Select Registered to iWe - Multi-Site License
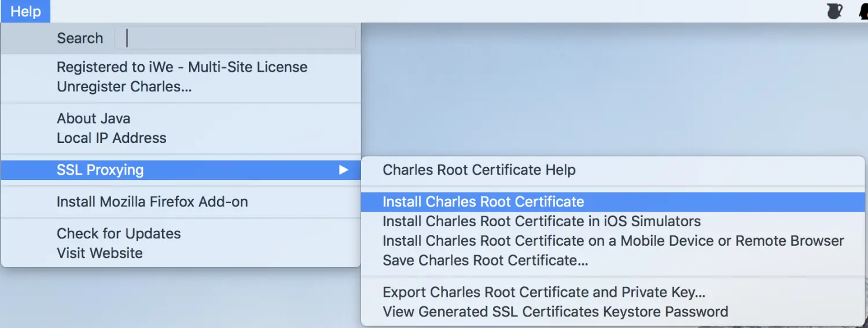This screenshot has width=868, height=328. [182, 67]
